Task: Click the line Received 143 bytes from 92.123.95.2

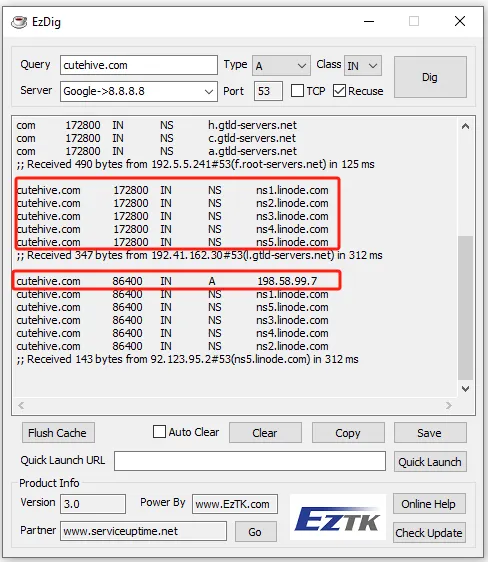Action: (x=187, y=359)
